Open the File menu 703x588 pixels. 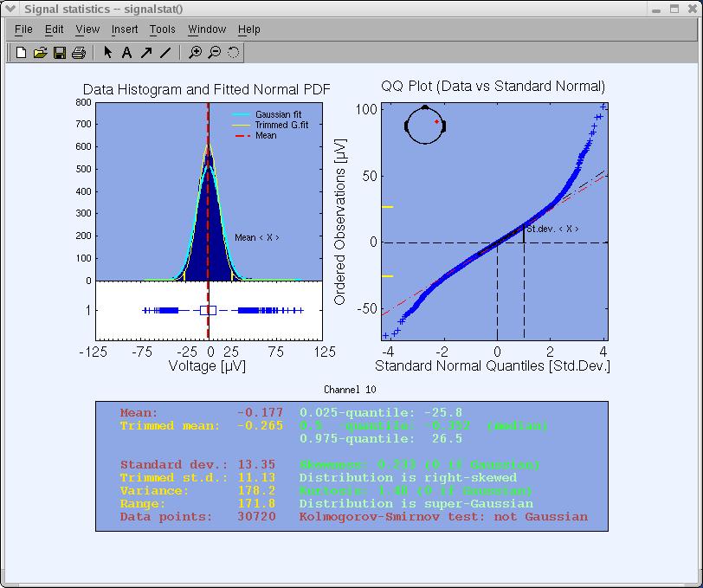[x=23, y=29]
